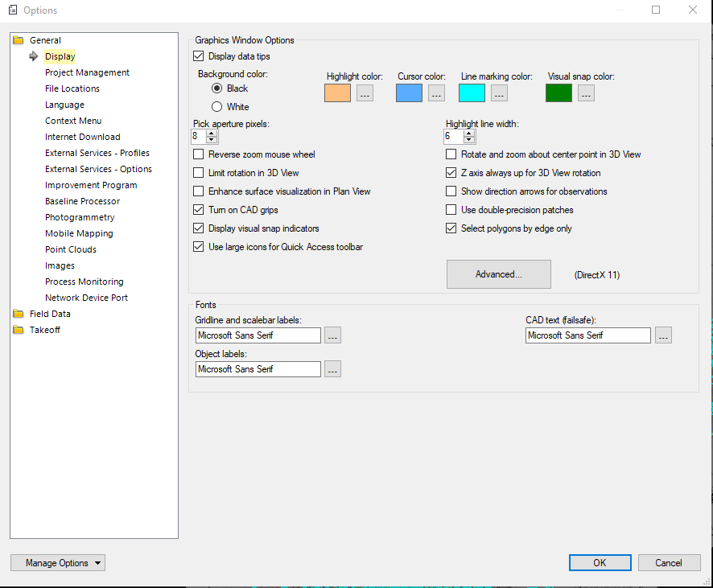Click the Options window title icon
Screen dimensions: 713x588
tap(13, 10)
